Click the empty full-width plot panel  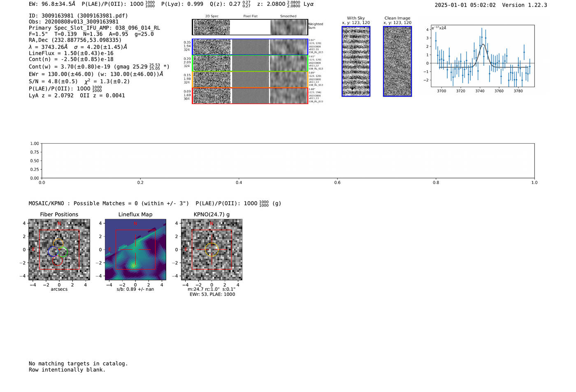(288, 161)
